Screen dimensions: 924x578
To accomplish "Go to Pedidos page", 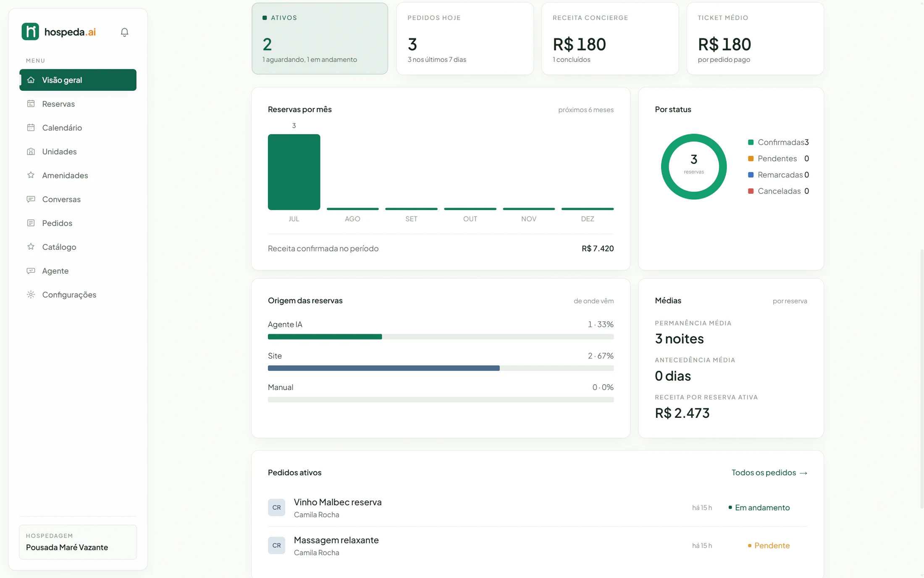I will coord(78,223).
